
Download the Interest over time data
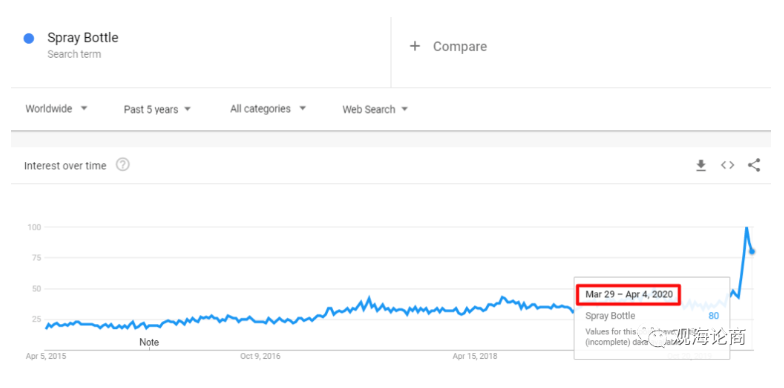click(701, 166)
